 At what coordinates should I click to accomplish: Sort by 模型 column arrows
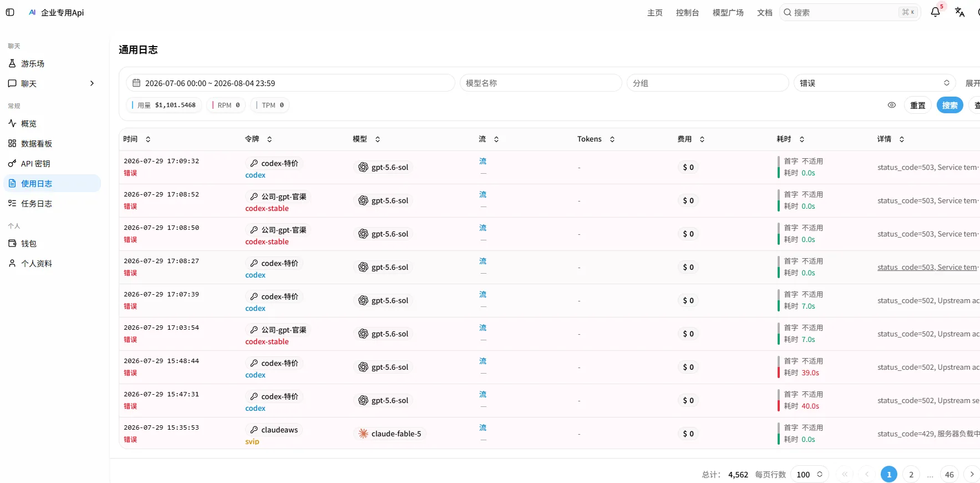[x=378, y=139]
